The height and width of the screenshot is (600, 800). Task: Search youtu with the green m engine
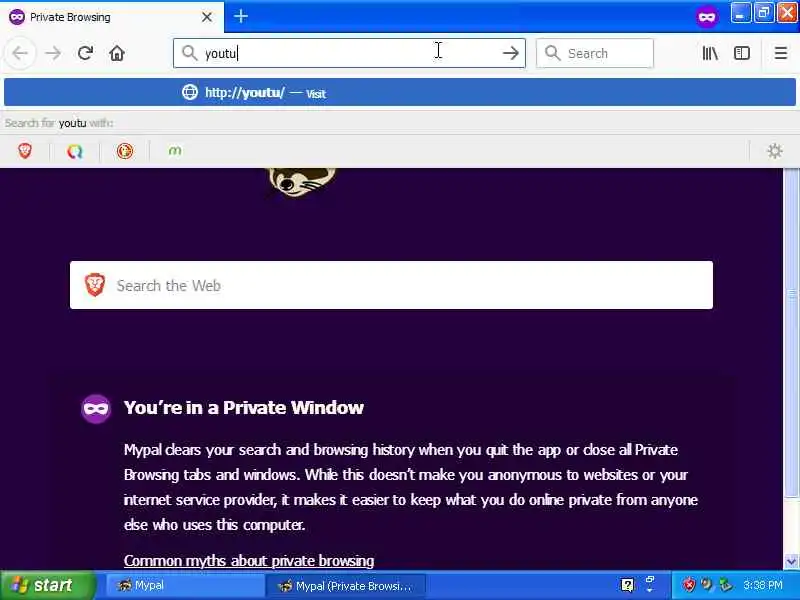click(x=174, y=151)
